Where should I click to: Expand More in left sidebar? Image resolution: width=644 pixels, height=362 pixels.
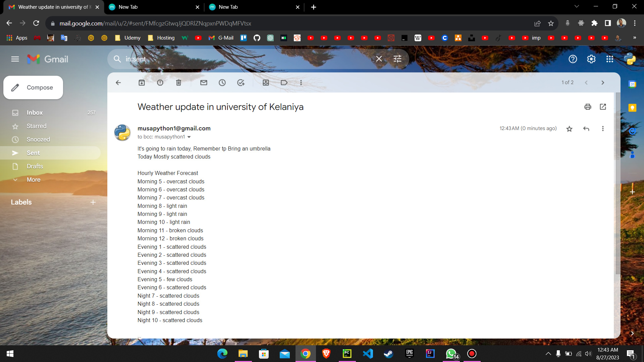(33, 180)
